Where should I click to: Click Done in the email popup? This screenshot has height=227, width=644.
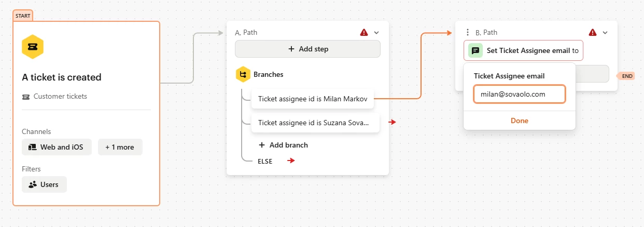[520, 121]
